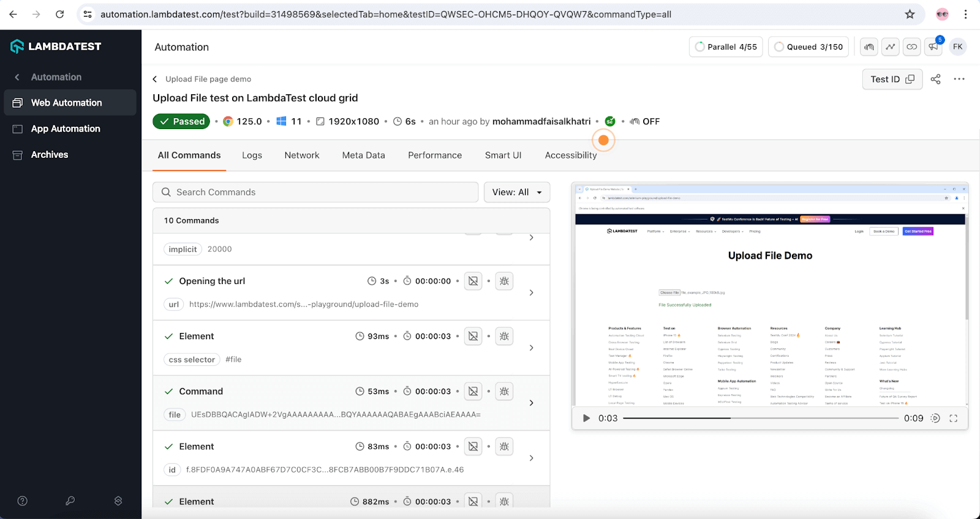Reload the browser page

[x=59, y=14]
